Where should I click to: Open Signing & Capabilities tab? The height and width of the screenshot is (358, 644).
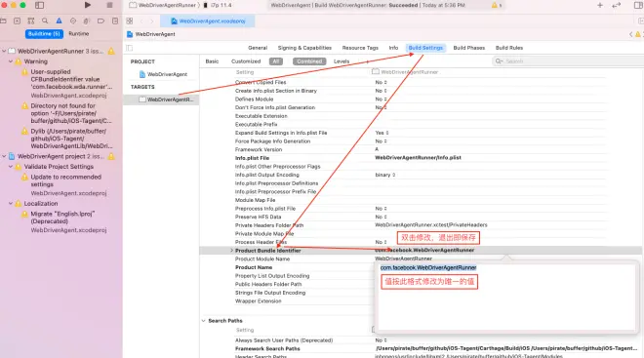(304, 48)
